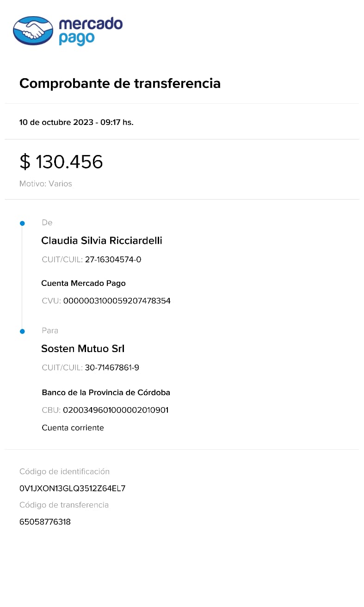
Task: Select identification code 0V1JXON13GLQ3512Z64EL7
Action: click(73, 489)
